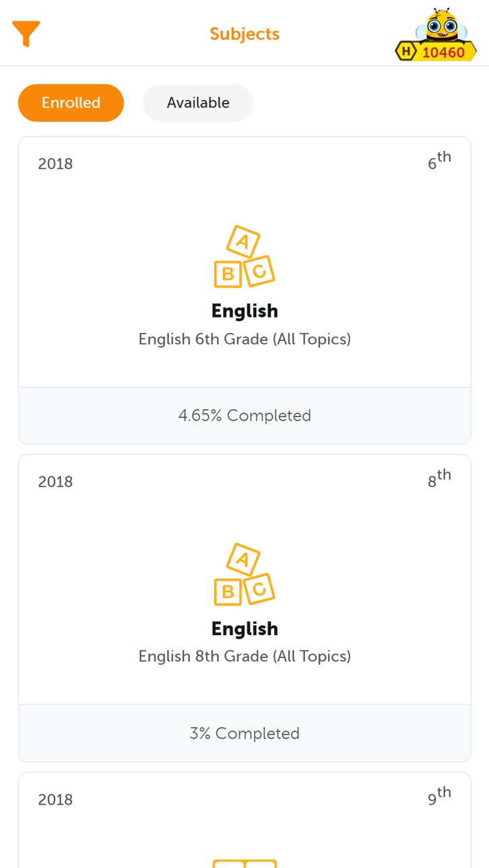Tap the bee mascot avatar
The height and width of the screenshot is (868, 489).
pos(436,25)
